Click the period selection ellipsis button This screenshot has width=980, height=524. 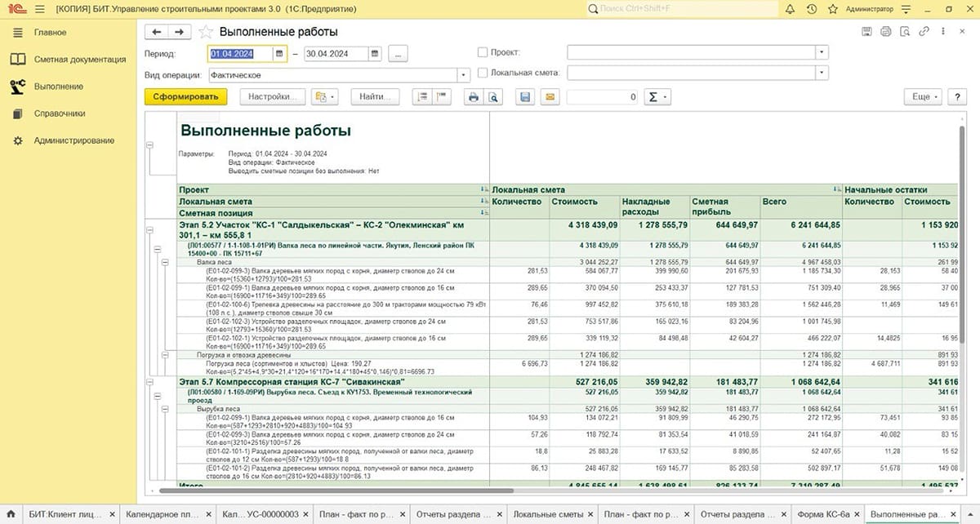tap(398, 54)
